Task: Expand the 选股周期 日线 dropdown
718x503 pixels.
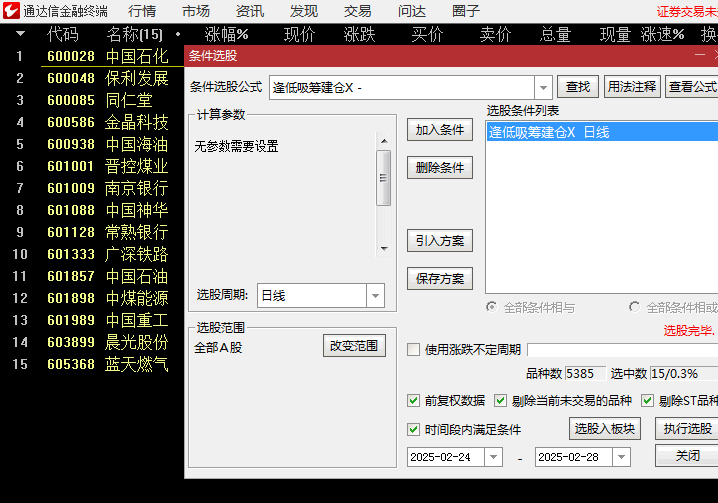Action: click(x=375, y=295)
